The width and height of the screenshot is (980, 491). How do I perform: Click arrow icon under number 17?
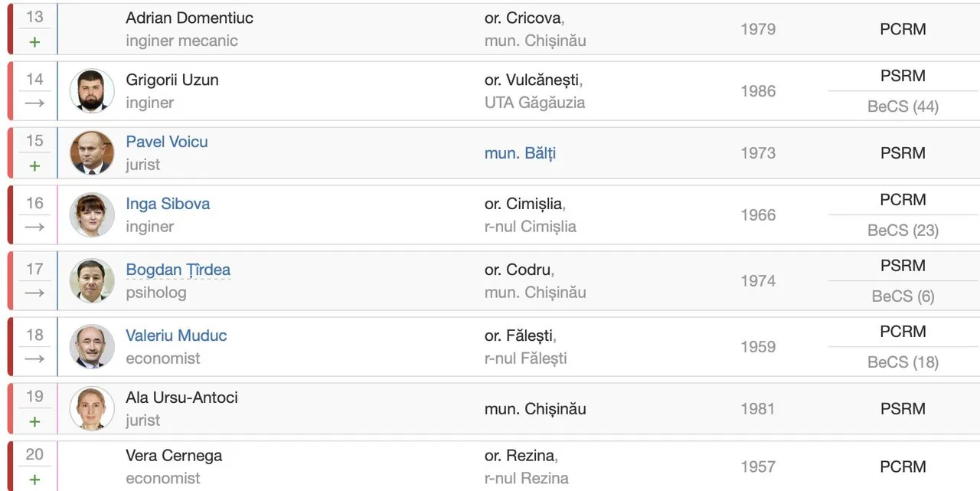pos(34,293)
